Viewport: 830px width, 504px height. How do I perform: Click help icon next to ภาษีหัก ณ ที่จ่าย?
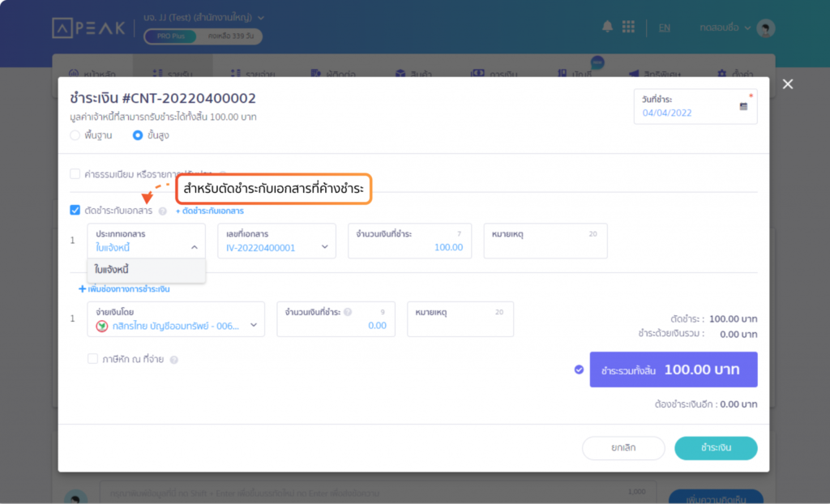173,360
